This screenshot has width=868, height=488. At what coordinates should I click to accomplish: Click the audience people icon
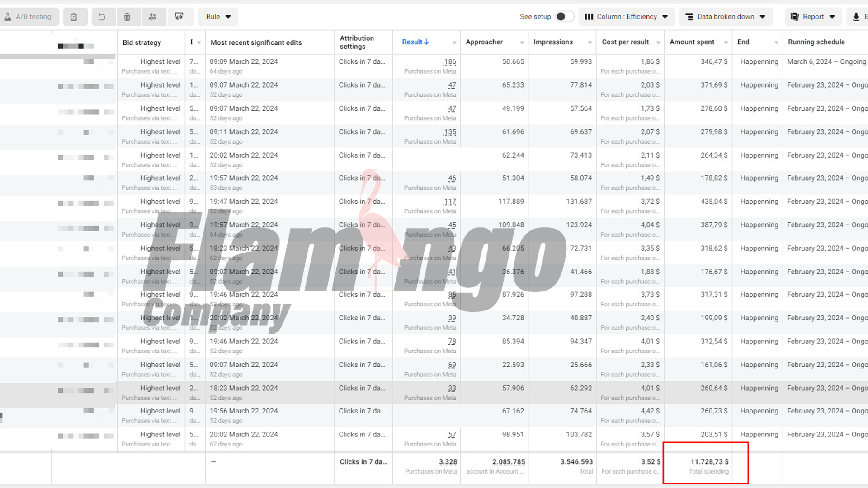point(152,17)
